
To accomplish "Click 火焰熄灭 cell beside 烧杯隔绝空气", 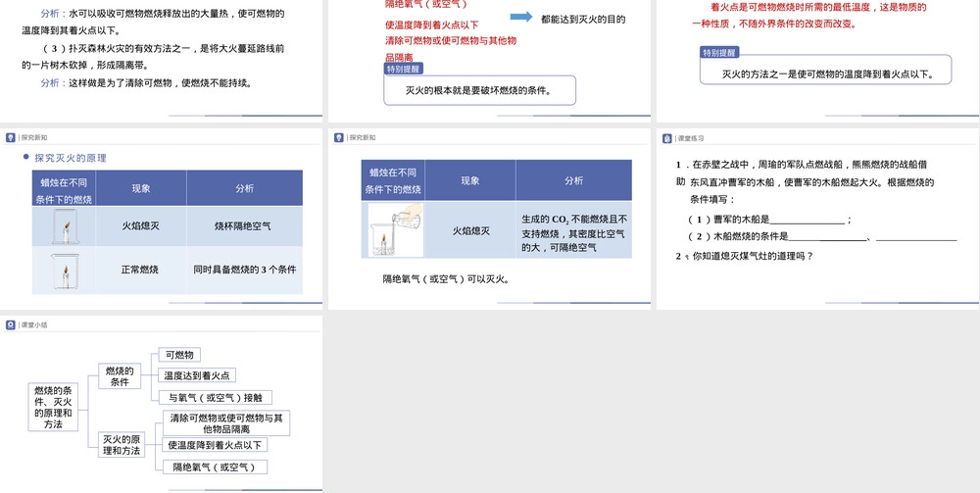I will pos(140,226).
